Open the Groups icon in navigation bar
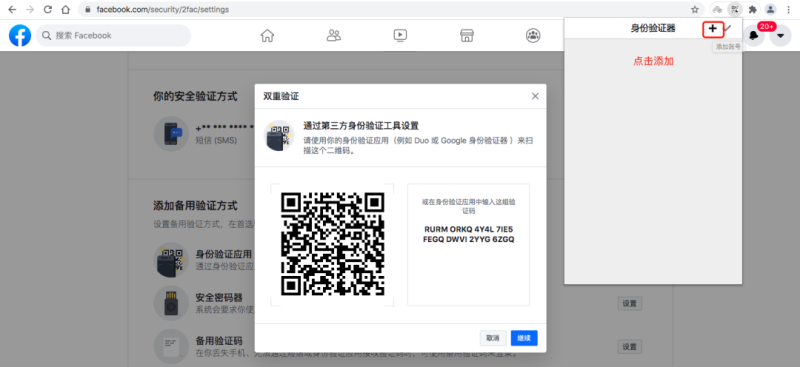The height and width of the screenshot is (367, 800). (533, 35)
